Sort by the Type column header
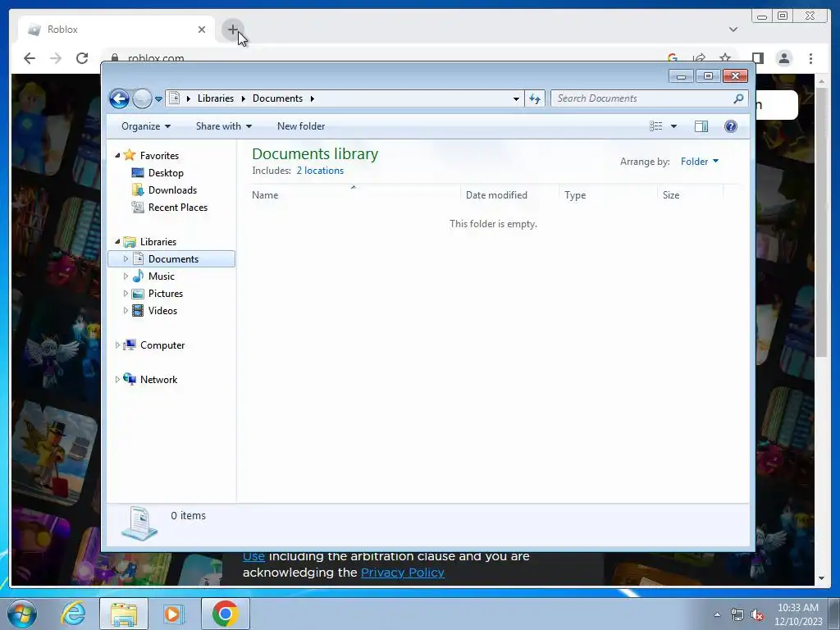The width and height of the screenshot is (840, 630). [x=608, y=195]
